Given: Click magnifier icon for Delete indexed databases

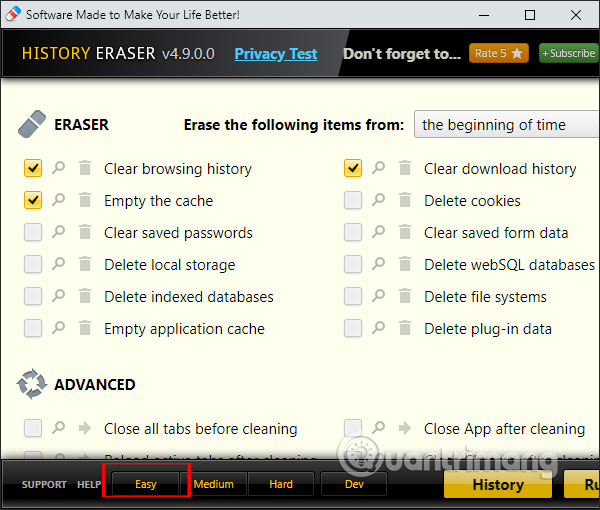Looking at the screenshot, I should coord(59,296).
